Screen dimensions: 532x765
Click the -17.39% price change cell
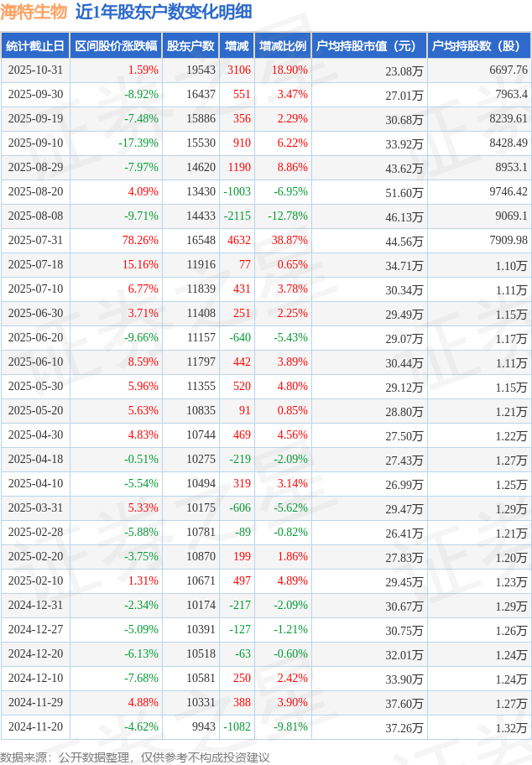pos(138,143)
